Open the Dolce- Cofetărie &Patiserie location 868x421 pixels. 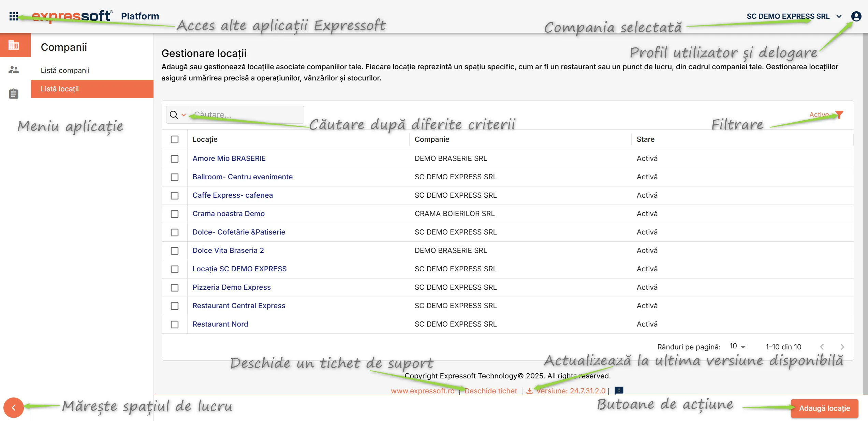pos(239,232)
